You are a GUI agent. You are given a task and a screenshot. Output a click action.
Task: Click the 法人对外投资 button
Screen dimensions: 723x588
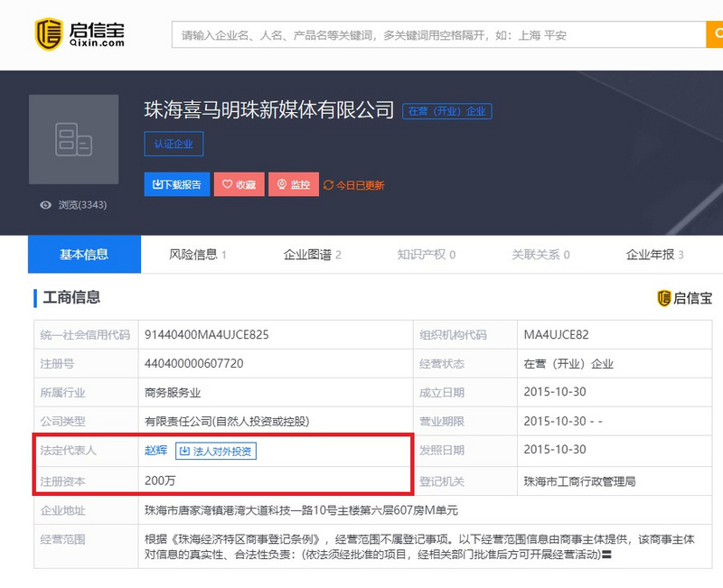[x=216, y=451]
